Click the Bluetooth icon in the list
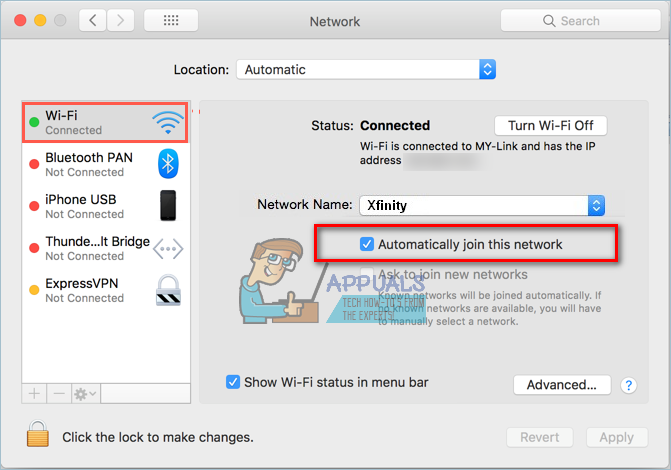This screenshot has width=671, height=470. pyautogui.click(x=168, y=164)
